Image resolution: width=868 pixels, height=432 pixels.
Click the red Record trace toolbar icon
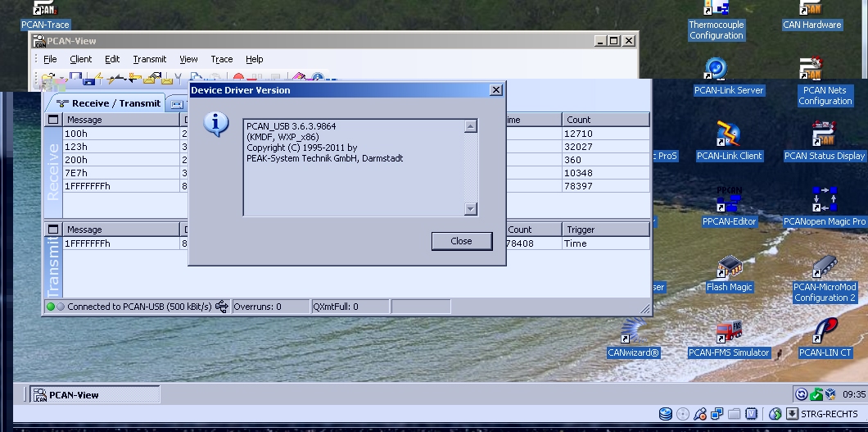[238, 78]
